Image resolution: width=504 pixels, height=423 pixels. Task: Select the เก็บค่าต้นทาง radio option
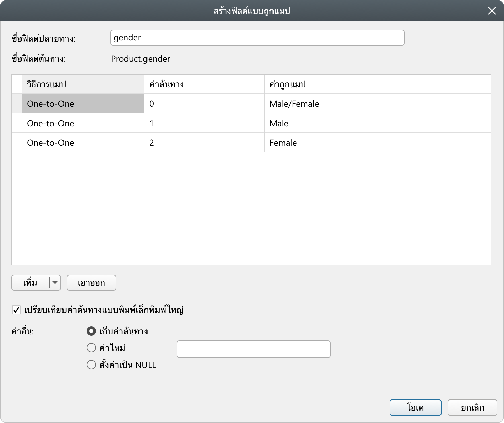pos(91,331)
